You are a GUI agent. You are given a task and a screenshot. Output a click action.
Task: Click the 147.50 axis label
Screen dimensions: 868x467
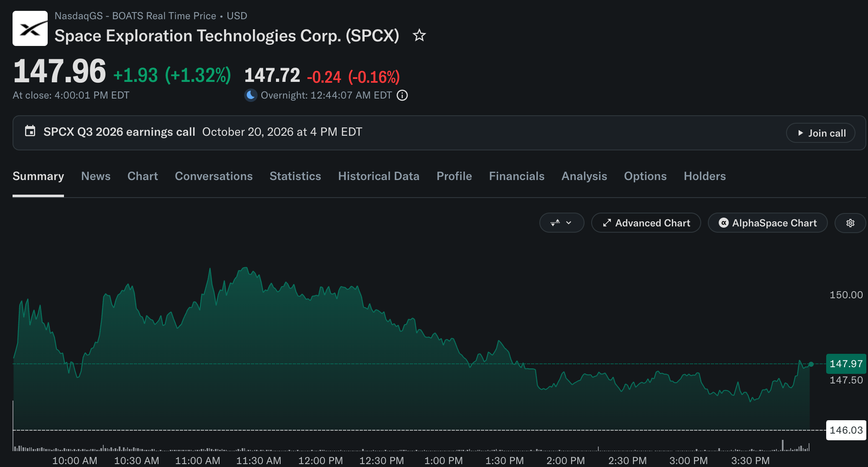[x=846, y=380]
